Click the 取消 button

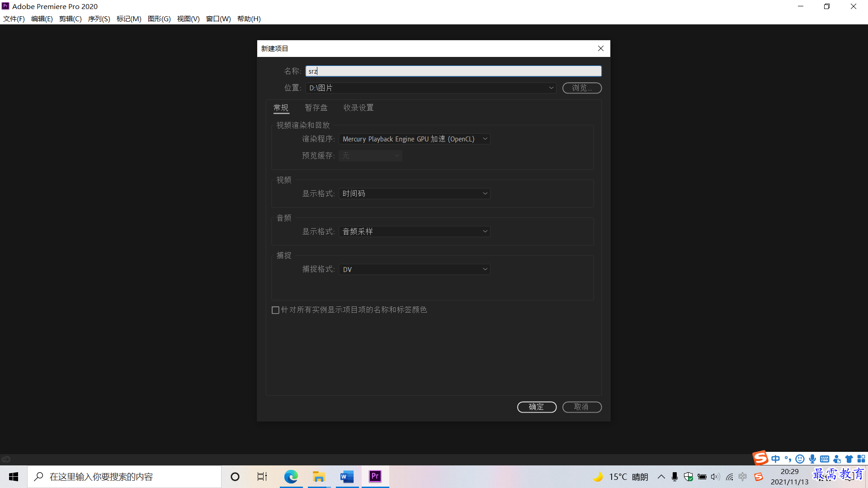(x=582, y=407)
